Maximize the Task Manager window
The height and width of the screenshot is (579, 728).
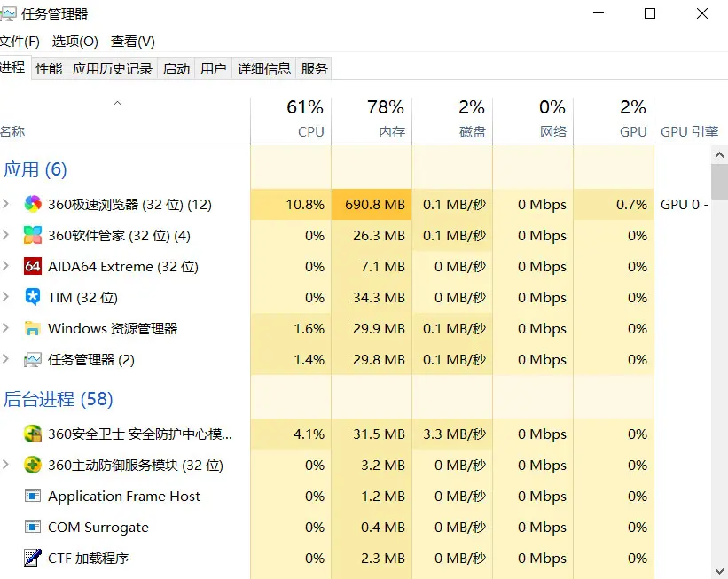pyautogui.click(x=650, y=13)
